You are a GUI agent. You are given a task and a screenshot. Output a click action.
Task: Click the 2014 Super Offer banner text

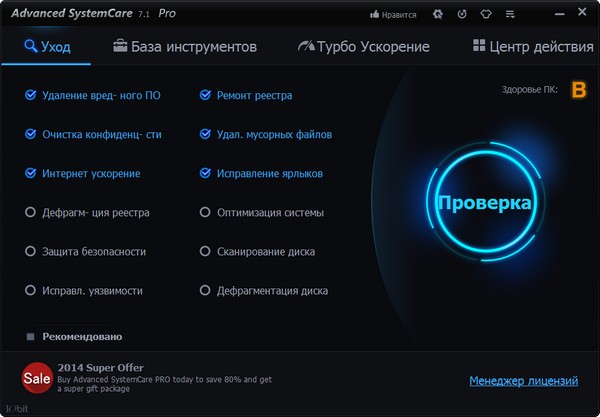[100, 368]
